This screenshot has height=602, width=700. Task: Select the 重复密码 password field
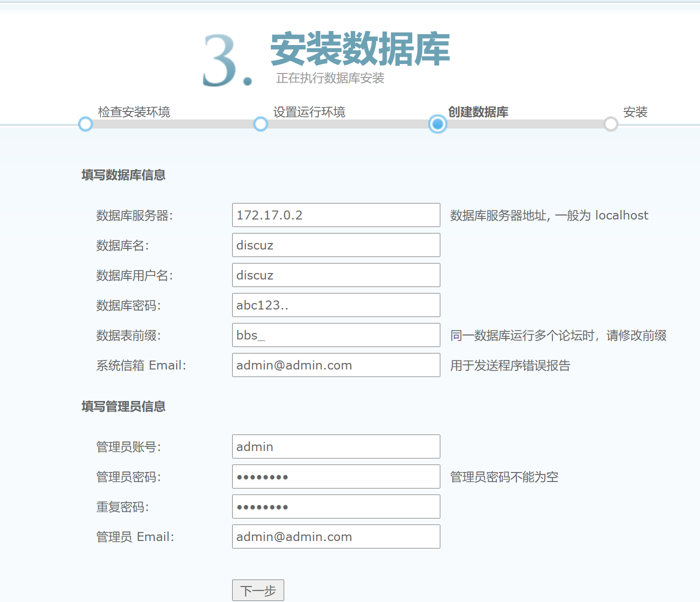[x=336, y=506]
